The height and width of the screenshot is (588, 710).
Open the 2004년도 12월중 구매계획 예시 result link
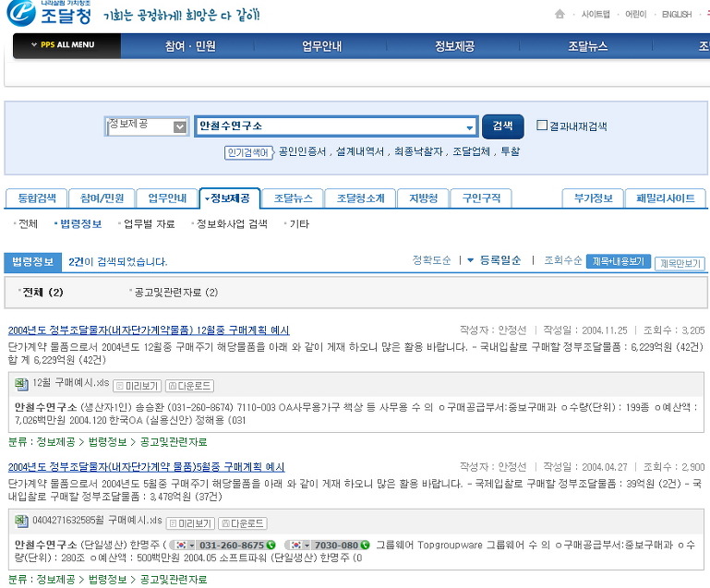(149, 330)
